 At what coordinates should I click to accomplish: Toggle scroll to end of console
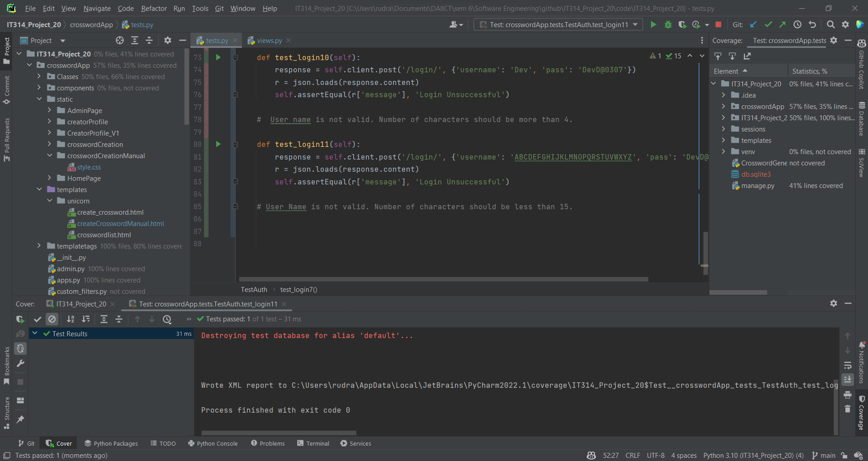point(848,379)
